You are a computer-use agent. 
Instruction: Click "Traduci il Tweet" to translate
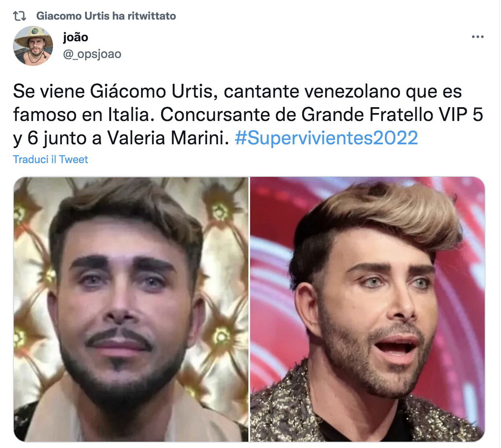click(x=51, y=159)
